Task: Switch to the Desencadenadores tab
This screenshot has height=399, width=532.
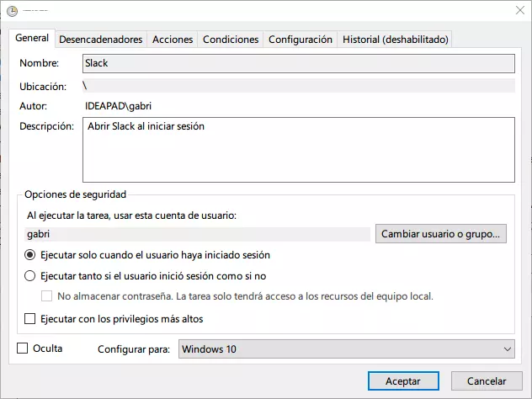Action: [x=100, y=40]
